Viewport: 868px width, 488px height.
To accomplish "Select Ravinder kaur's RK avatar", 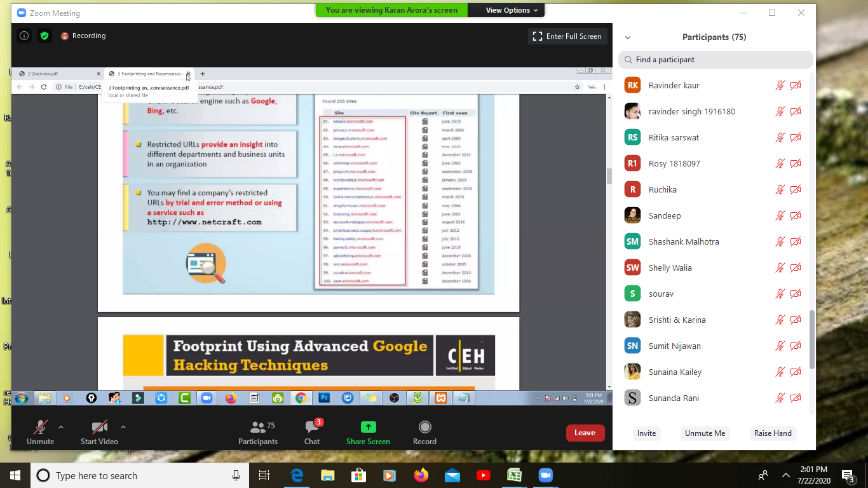I will coord(632,85).
